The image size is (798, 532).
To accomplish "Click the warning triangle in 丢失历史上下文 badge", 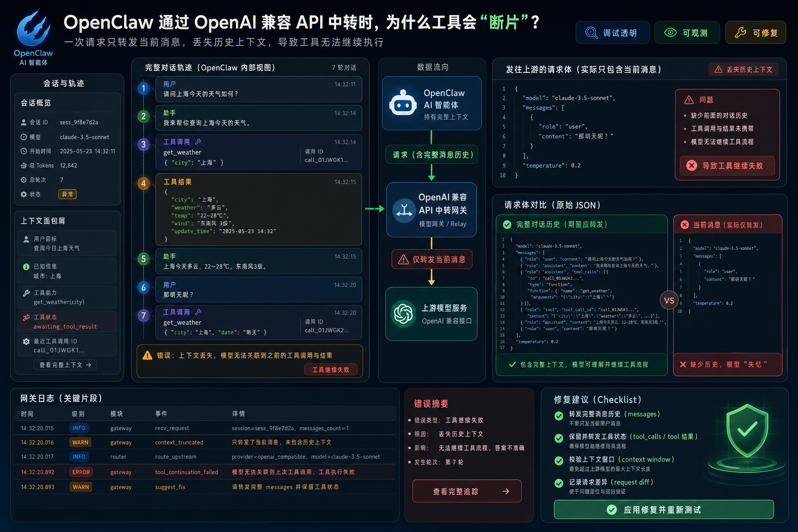I will pos(719,69).
